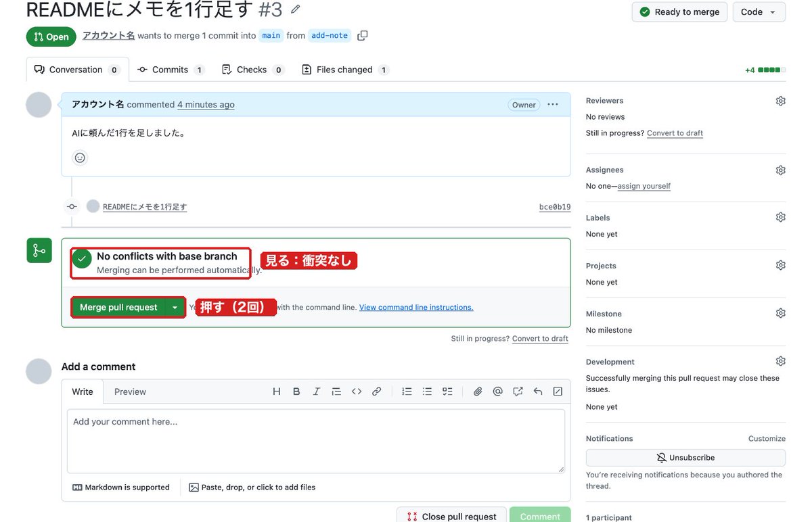The width and height of the screenshot is (812, 522).
Task: Click the Markdown is supported link
Action: coord(121,488)
